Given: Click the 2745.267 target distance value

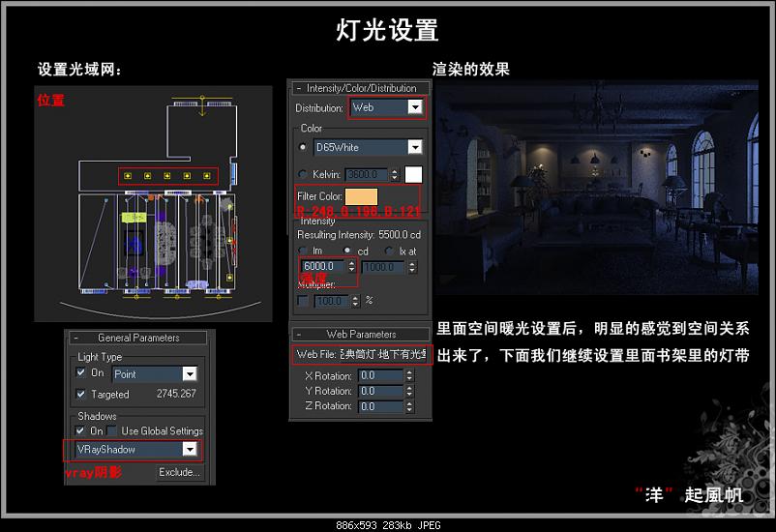Looking at the screenshot, I should coord(176,394).
